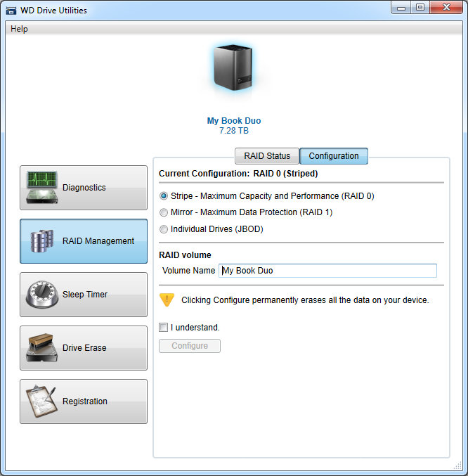Select the RAID Management section
The image size is (468, 476).
pos(84,241)
